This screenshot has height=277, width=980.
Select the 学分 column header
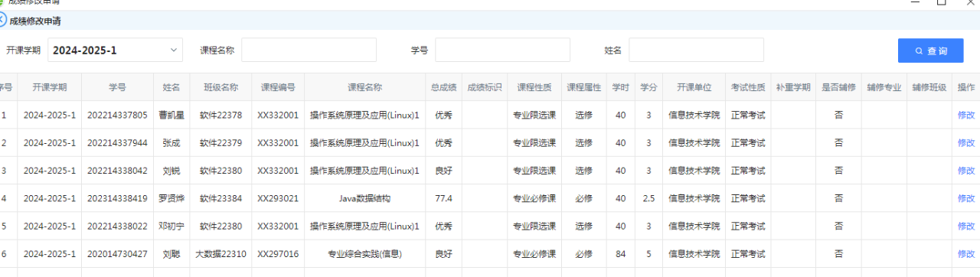(x=649, y=87)
